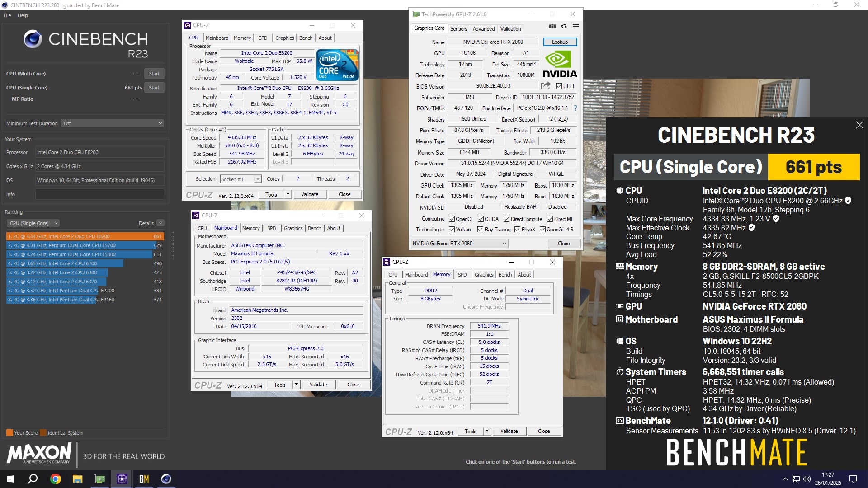Click the 661 pts result banner

pos(814,167)
